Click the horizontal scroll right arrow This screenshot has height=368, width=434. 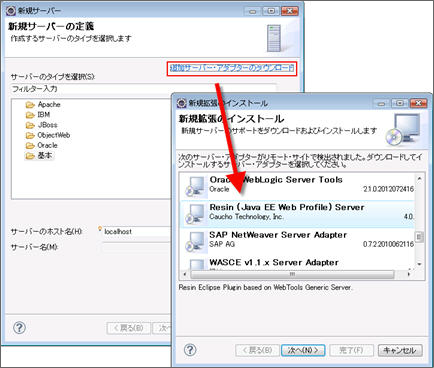409,274
